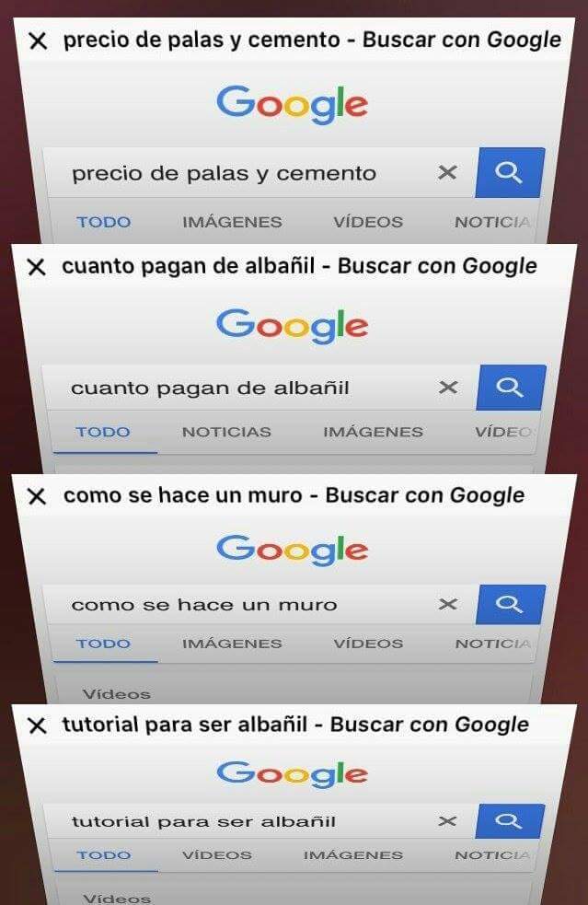Click the Google logo in the topmost tab
The image size is (588, 905).
pos(293,104)
